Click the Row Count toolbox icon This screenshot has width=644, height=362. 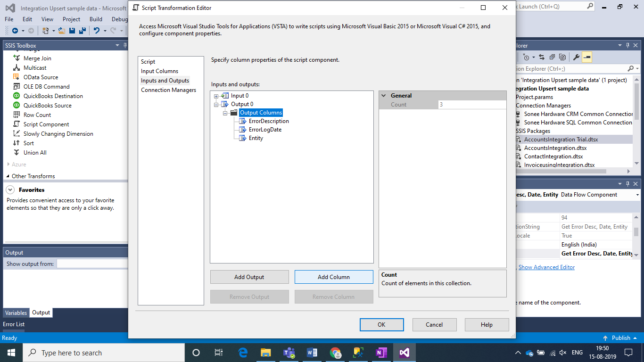click(17, 115)
